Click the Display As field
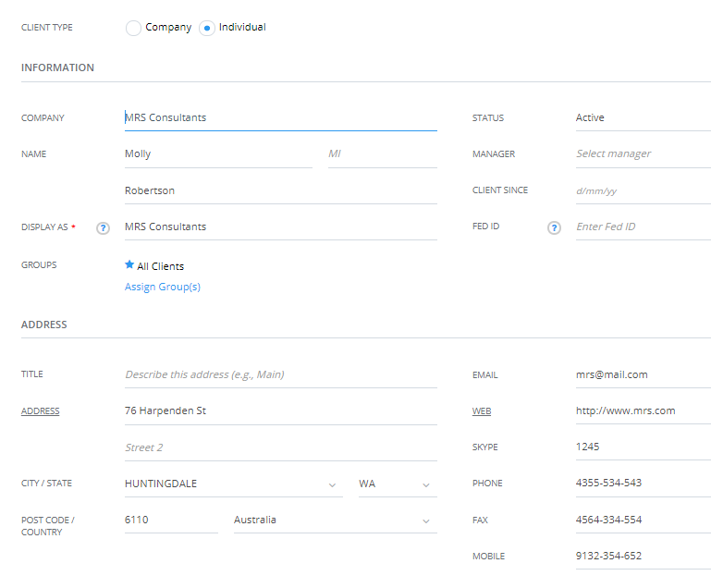 point(281,227)
